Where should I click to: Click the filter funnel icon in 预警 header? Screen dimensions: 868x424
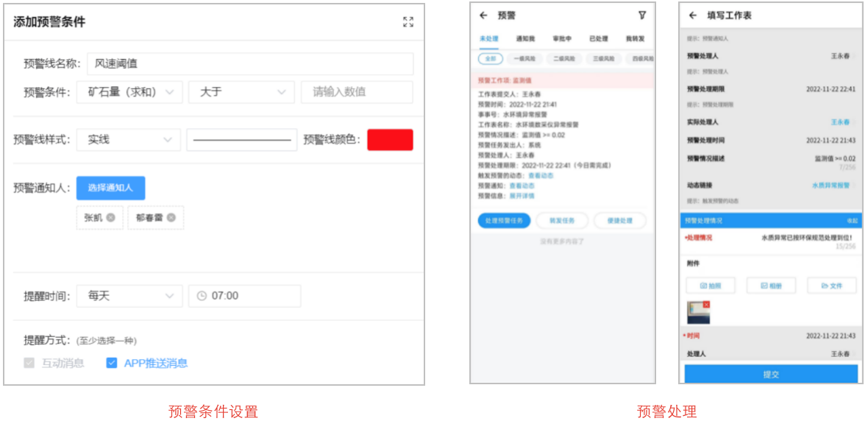(x=641, y=15)
